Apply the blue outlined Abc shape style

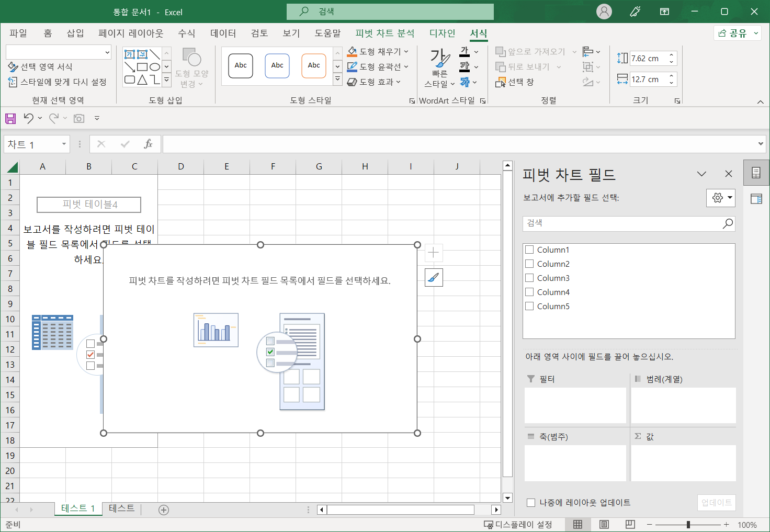tap(277, 66)
